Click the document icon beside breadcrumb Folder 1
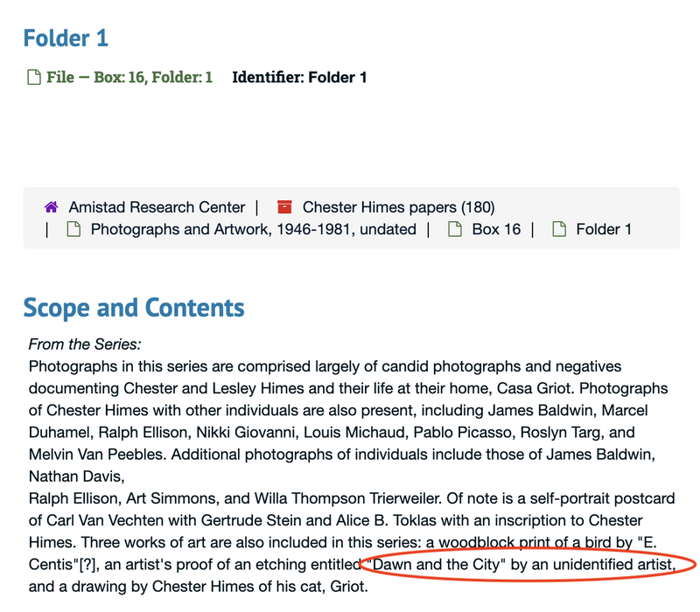The height and width of the screenshot is (612, 700). coord(559,229)
